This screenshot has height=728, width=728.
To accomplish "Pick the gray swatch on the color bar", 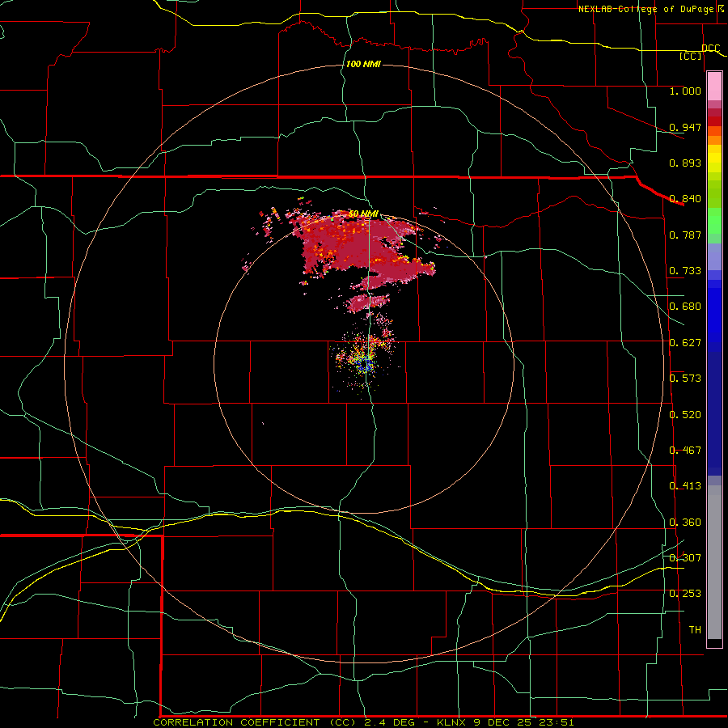I will 714,562.
